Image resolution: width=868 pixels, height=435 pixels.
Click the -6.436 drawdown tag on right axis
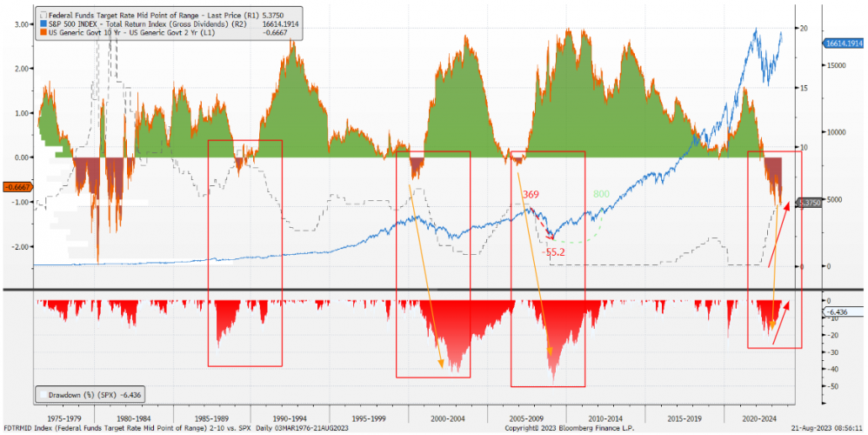point(842,311)
